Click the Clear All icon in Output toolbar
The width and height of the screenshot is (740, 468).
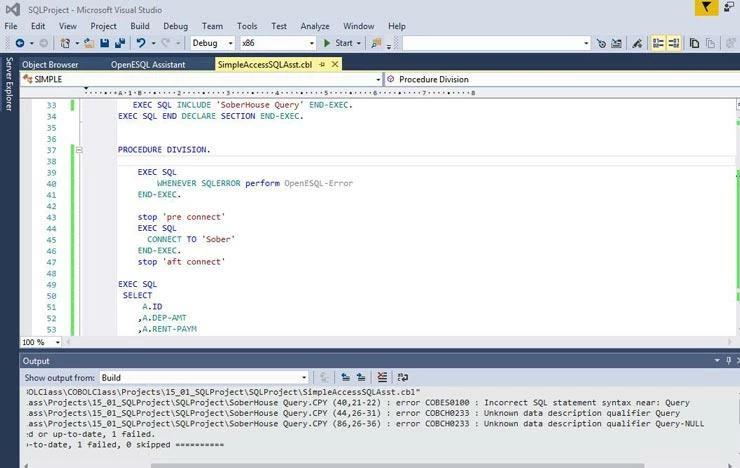382,377
